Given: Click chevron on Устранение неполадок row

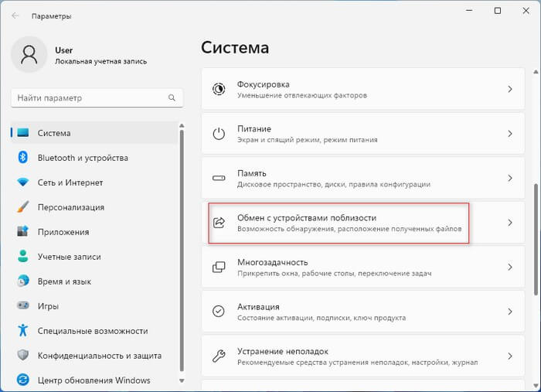Looking at the screenshot, I should [x=510, y=356].
